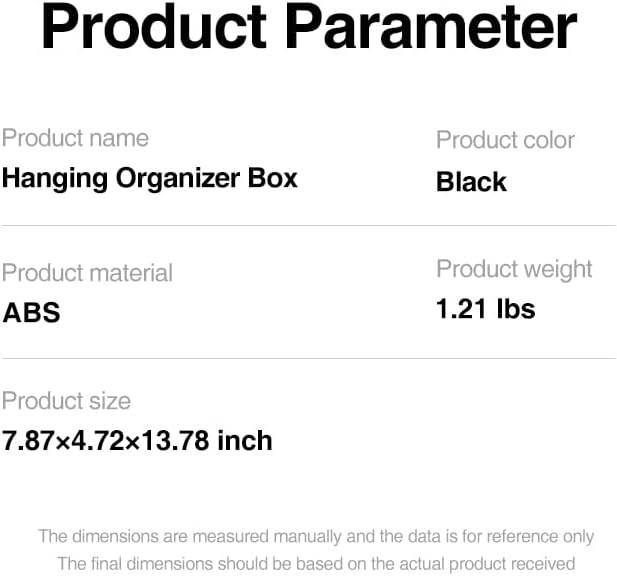Click the 13.78 value in size
The image size is (617, 576).
click(x=175, y=440)
